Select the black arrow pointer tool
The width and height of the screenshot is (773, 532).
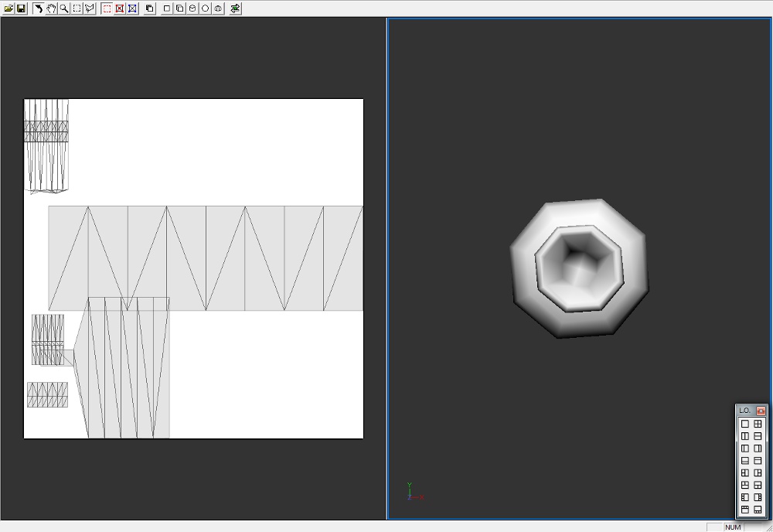click(38, 9)
